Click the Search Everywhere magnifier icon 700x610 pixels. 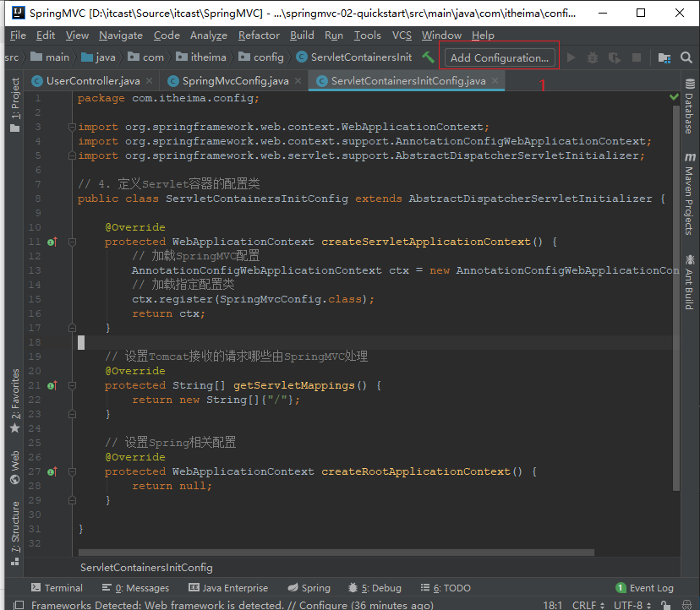pyautogui.click(x=687, y=57)
